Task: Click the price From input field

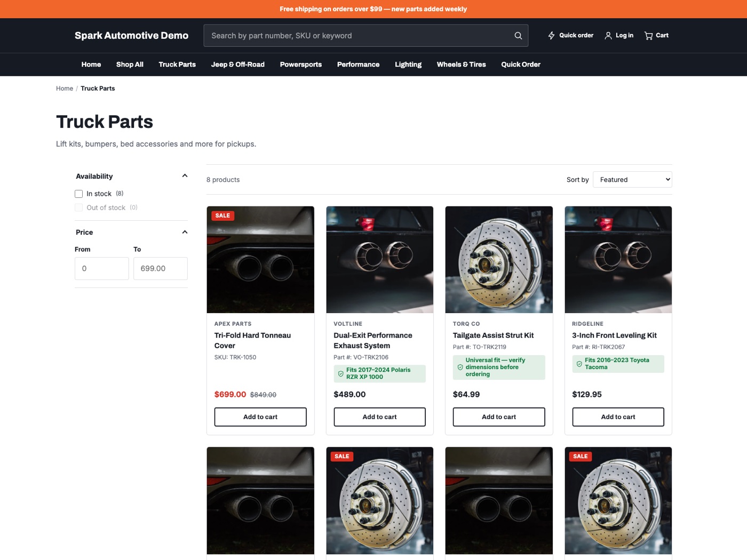Action: pos(102,268)
